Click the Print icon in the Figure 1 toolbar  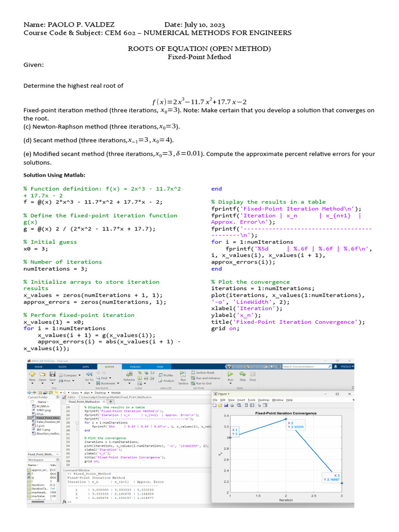pyautogui.click(x=232, y=405)
